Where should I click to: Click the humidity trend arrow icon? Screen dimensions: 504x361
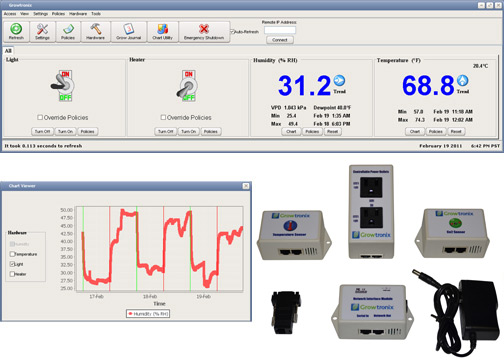339,80
